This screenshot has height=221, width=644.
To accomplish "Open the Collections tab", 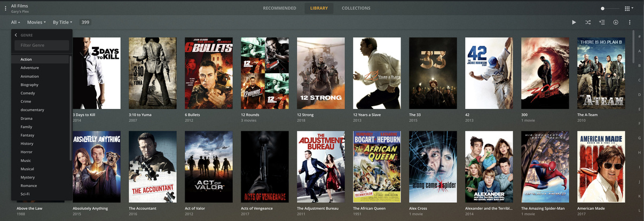I will [356, 8].
